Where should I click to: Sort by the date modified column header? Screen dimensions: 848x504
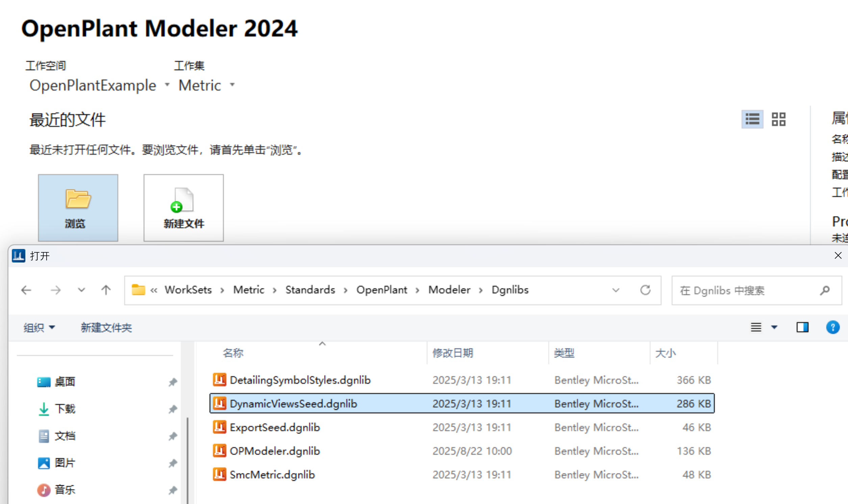pyautogui.click(x=452, y=353)
